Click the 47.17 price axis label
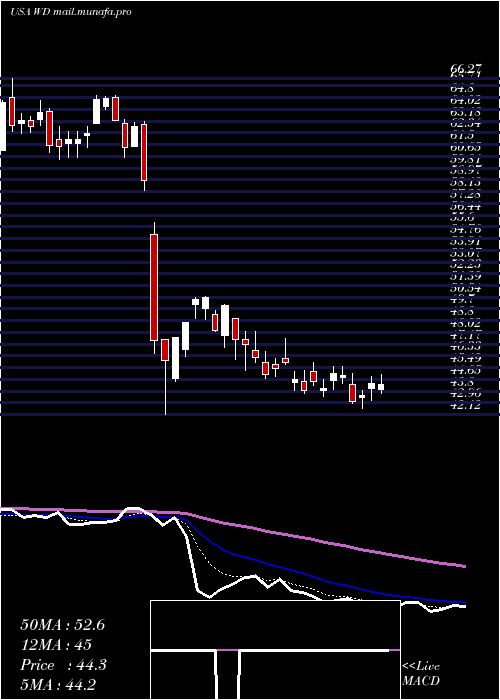 coord(466,336)
